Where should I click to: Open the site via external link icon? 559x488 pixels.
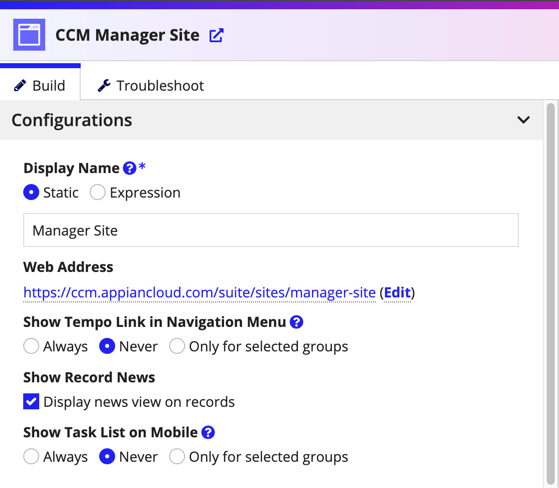(216, 35)
